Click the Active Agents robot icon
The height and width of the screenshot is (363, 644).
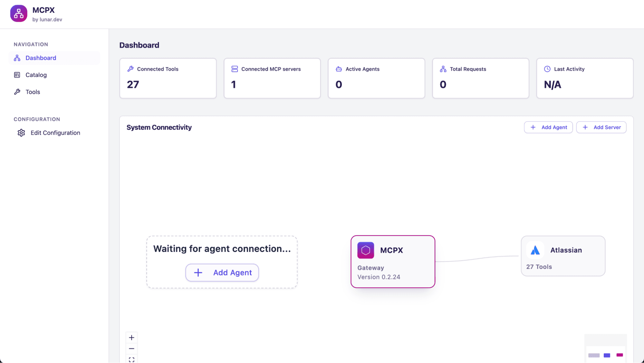(x=339, y=69)
